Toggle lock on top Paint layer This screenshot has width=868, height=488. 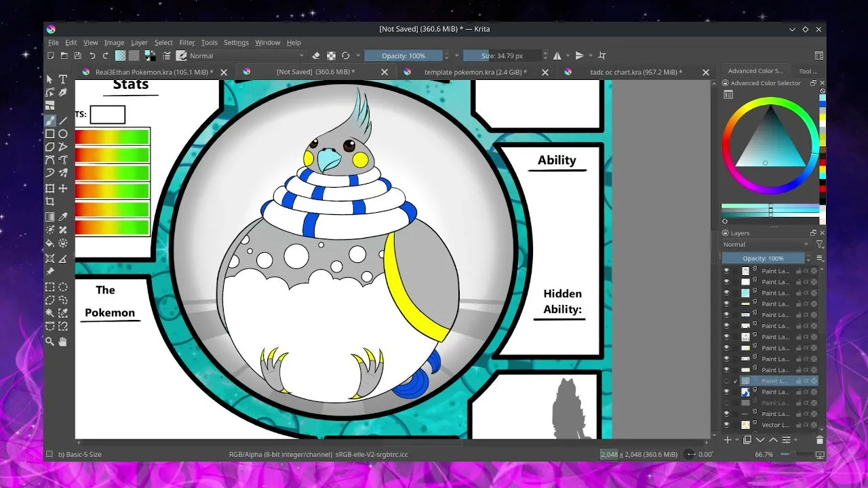coord(798,271)
